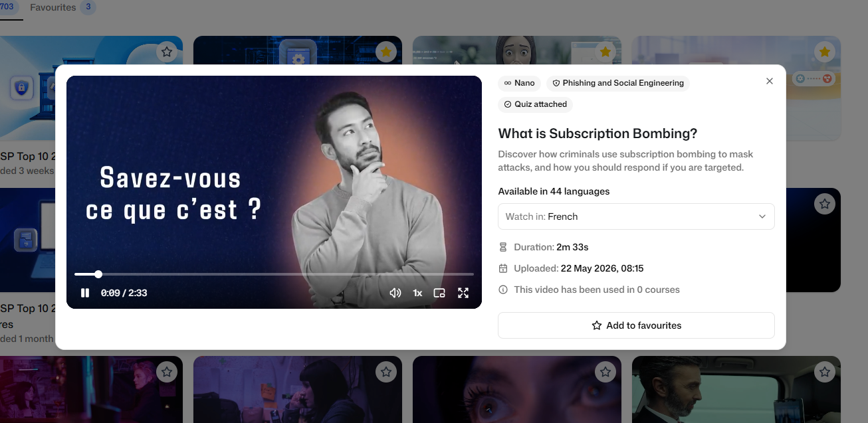Unfavourite the top-right background card
Screen dimensions: 868x423
(x=824, y=52)
